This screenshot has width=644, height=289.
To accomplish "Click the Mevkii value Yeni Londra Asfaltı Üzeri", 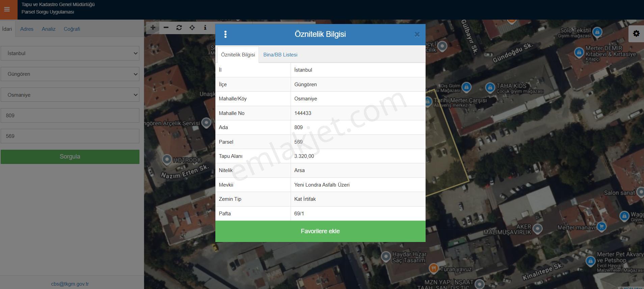I will [x=322, y=185].
